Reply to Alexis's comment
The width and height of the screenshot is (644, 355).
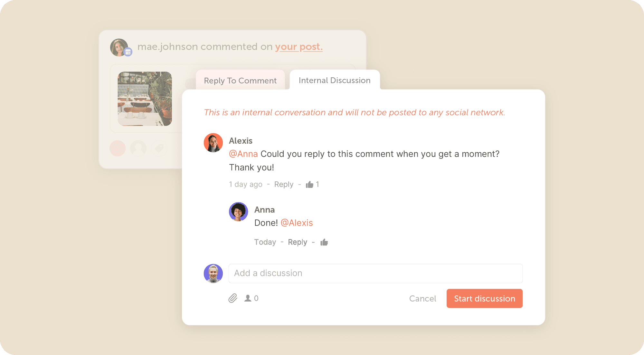point(284,184)
